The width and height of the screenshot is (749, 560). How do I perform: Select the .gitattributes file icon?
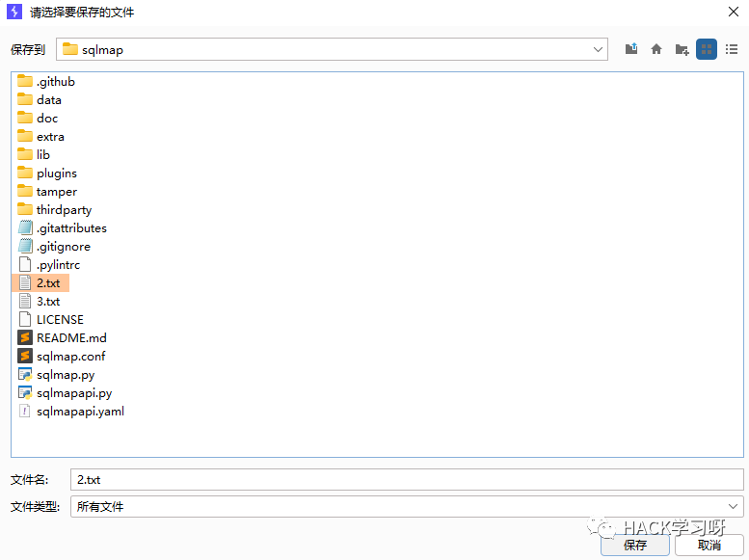point(25,227)
